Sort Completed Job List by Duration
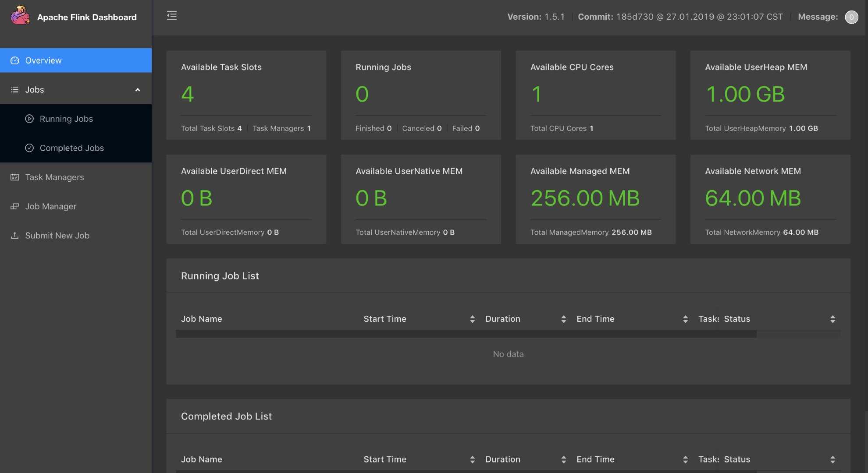The height and width of the screenshot is (473, 868). [x=563, y=459]
